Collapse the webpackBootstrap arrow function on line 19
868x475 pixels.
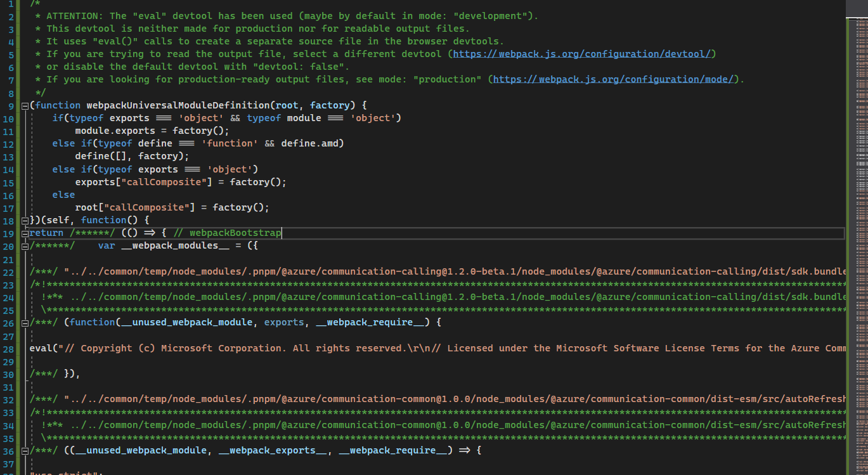tap(24, 233)
